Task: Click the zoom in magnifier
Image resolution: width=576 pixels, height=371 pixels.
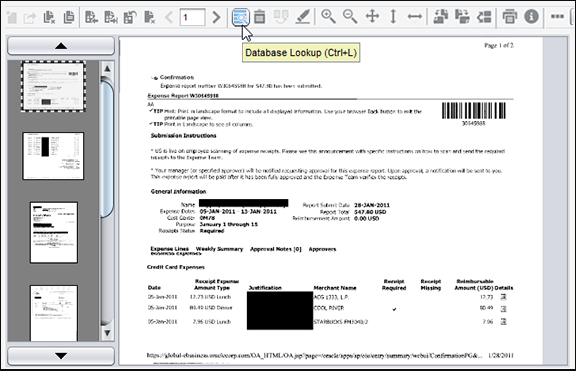Action: (x=328, y=17)
